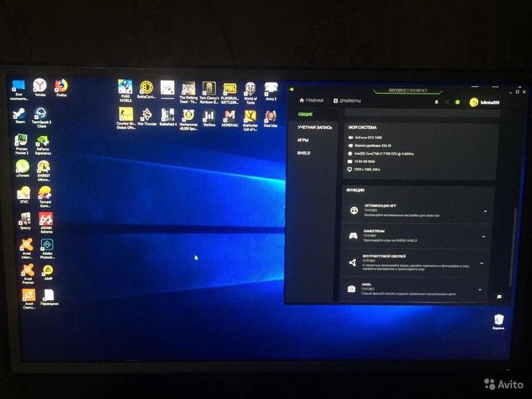Open the notifications bell in GeForce Experience
This screenshot has width=532, height=399.
pyautogui.click(x=437, y=102)
